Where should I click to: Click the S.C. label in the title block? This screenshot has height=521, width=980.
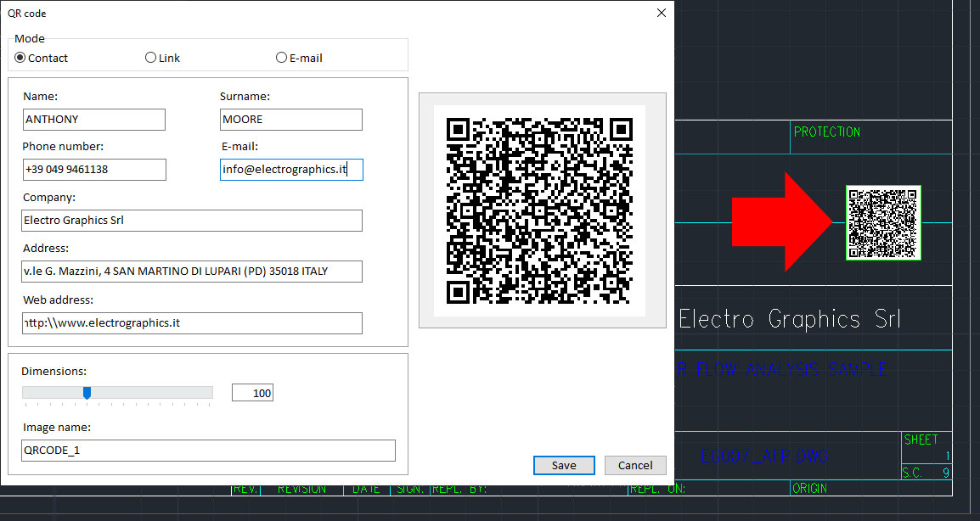912,473
